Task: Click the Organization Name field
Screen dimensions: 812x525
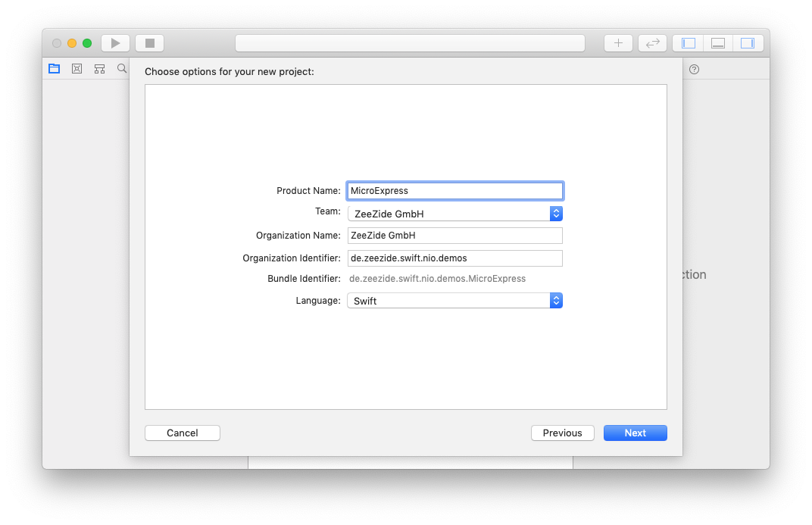Action: pyautogui.click(x=455, y=236)
